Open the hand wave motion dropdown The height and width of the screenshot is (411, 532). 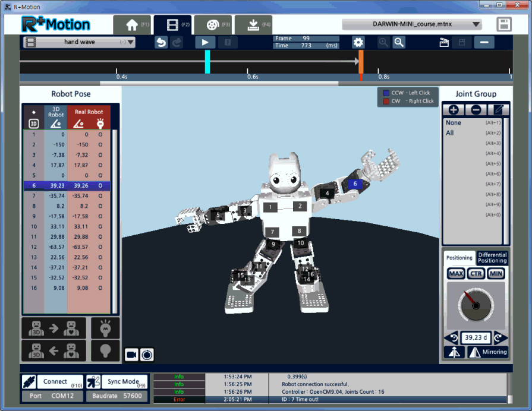coord(80,42)
